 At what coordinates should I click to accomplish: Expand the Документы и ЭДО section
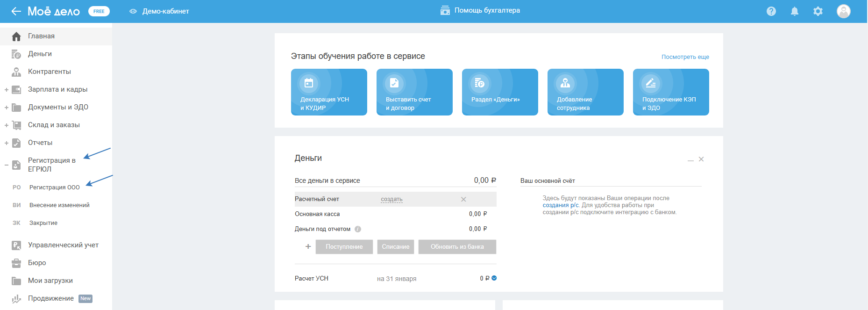pos(7,108)
